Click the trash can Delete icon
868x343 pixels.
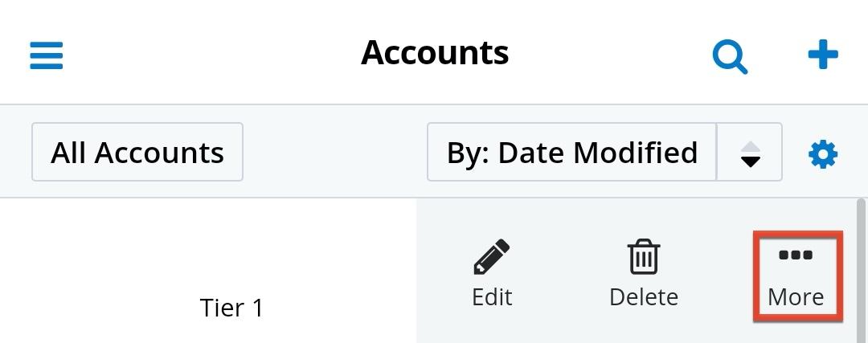pos(643,258)
